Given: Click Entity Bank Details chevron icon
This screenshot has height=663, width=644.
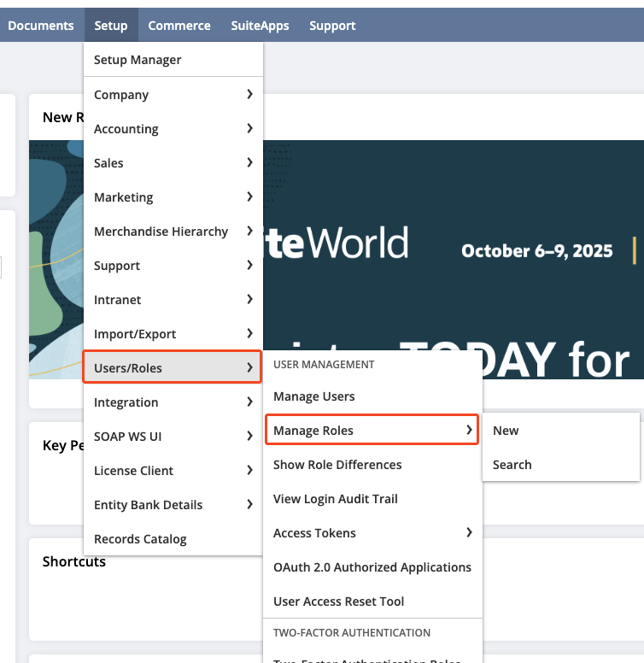Looking at the screenshot, I should coord(249,504).
